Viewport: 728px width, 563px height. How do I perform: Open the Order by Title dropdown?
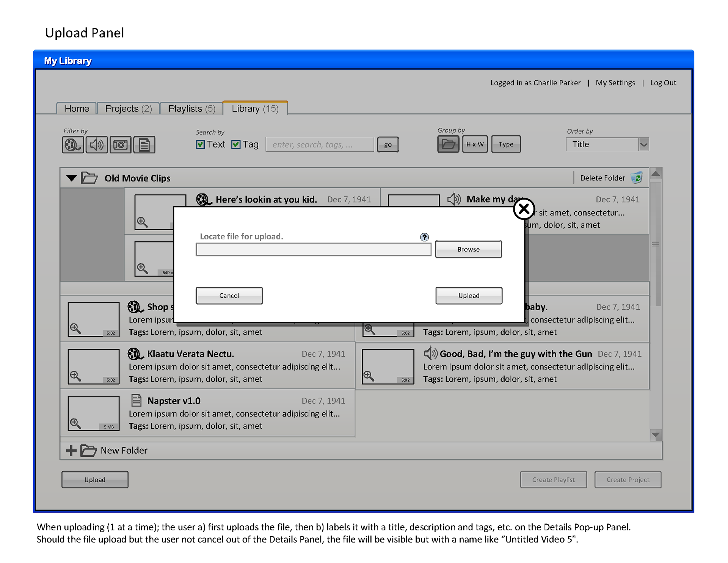click(643, 144)
